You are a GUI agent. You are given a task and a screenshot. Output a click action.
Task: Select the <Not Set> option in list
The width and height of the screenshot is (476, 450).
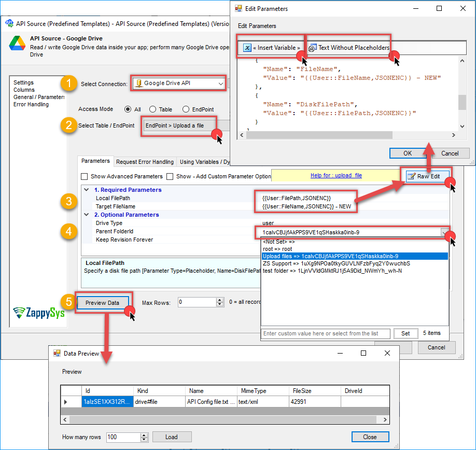tap(355, 242)
